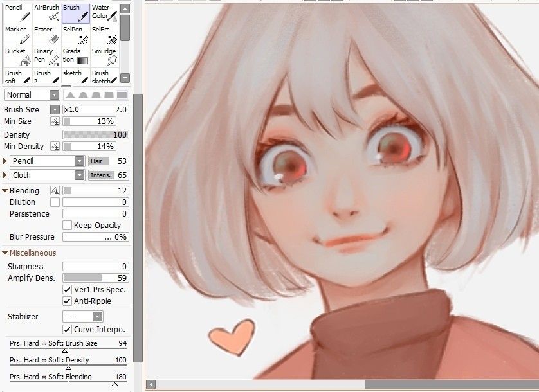
Task: Adjust the Min Density slider
Action: pos(89,147)
